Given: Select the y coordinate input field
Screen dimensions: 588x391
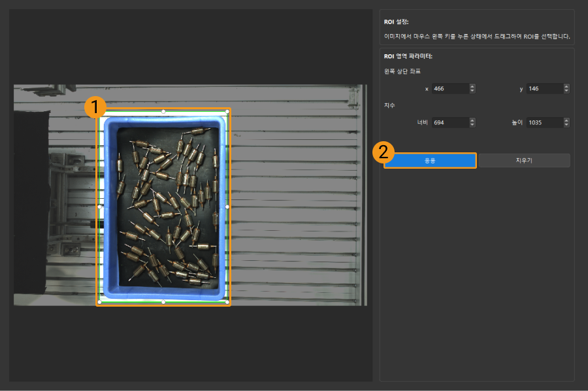Looking at the screenshot, I should pyautogui.click(x=543, y=88).
